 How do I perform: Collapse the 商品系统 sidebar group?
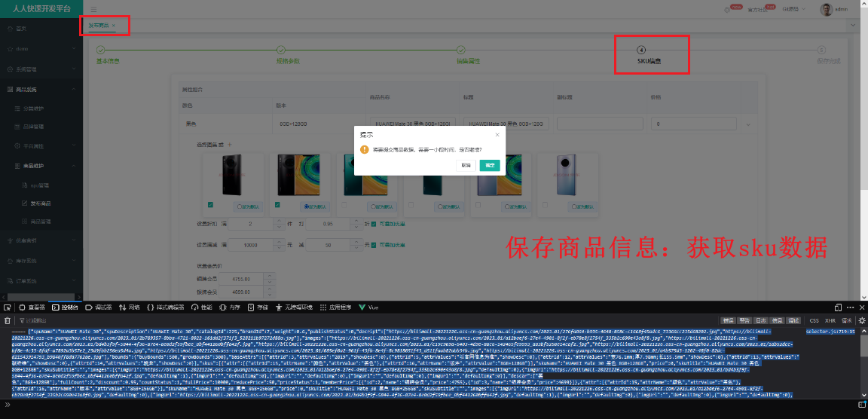(x=41, y=89)
